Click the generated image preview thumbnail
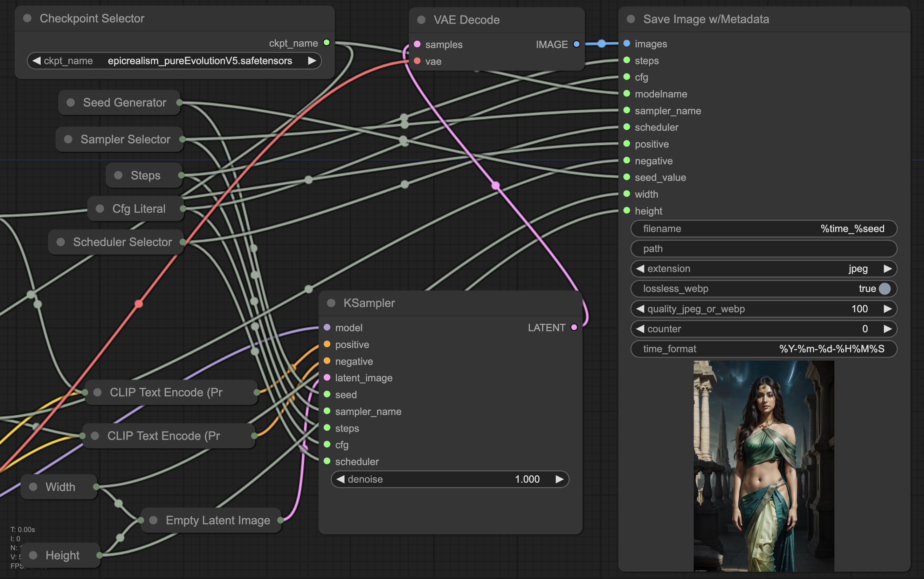This screenshot has height=579, width=924. pos(763,466)
